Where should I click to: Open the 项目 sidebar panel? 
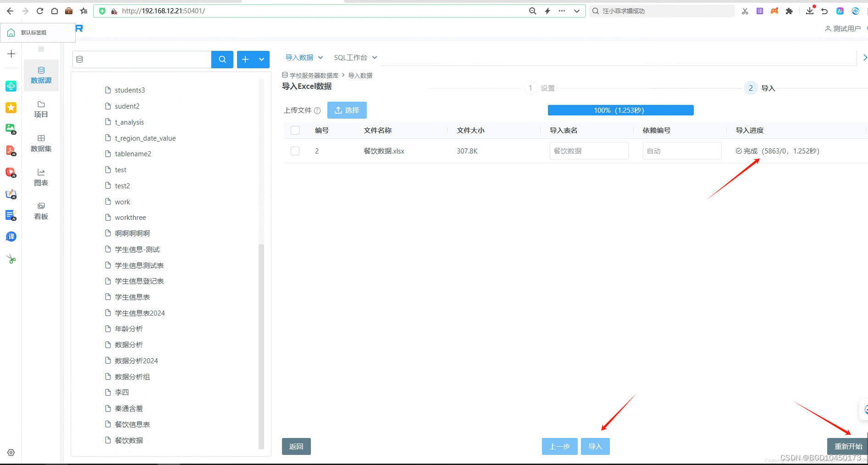(41, 109)
